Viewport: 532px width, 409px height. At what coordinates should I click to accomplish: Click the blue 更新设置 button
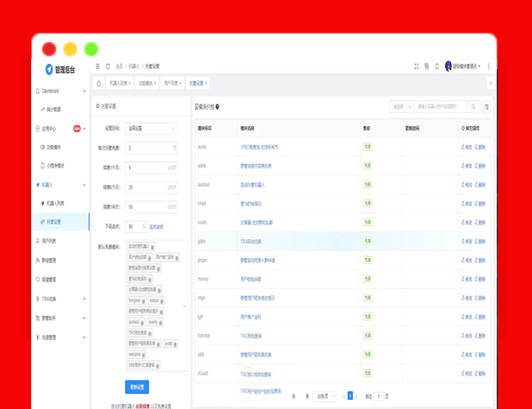point(137,387)
